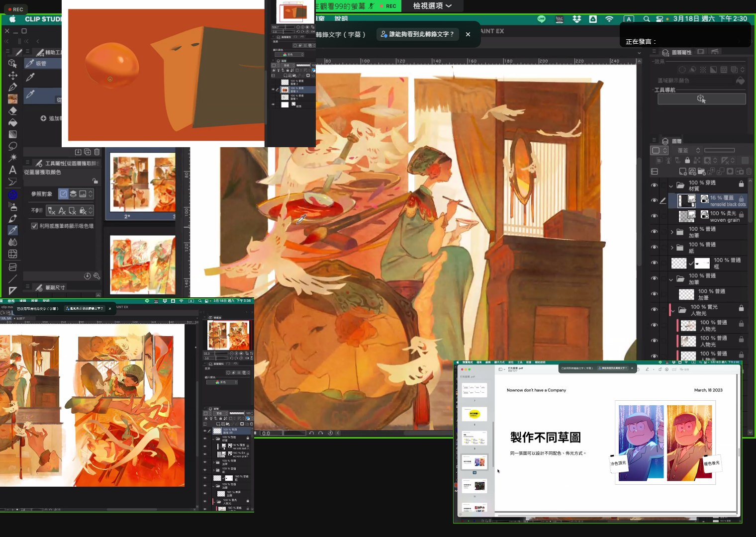Screen dimensions: 756x537
Task: Close the 轉錄文字 caption bar
Action: pos(468,34)
